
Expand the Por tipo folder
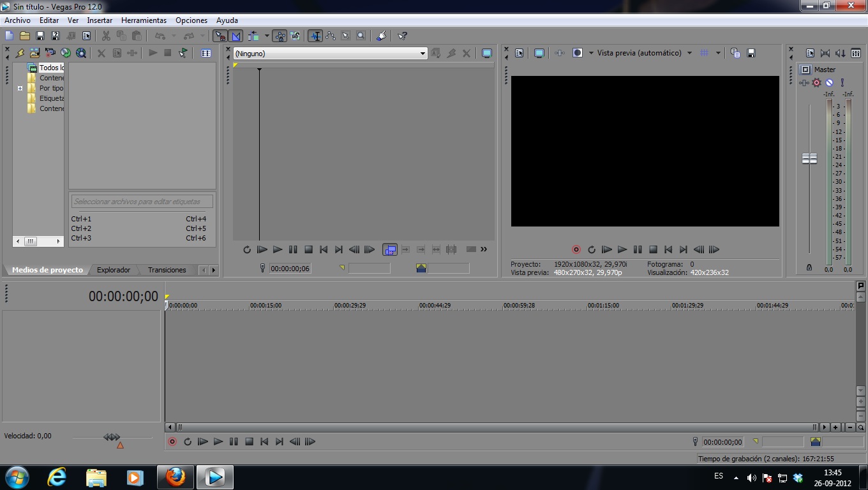(20, 88)
